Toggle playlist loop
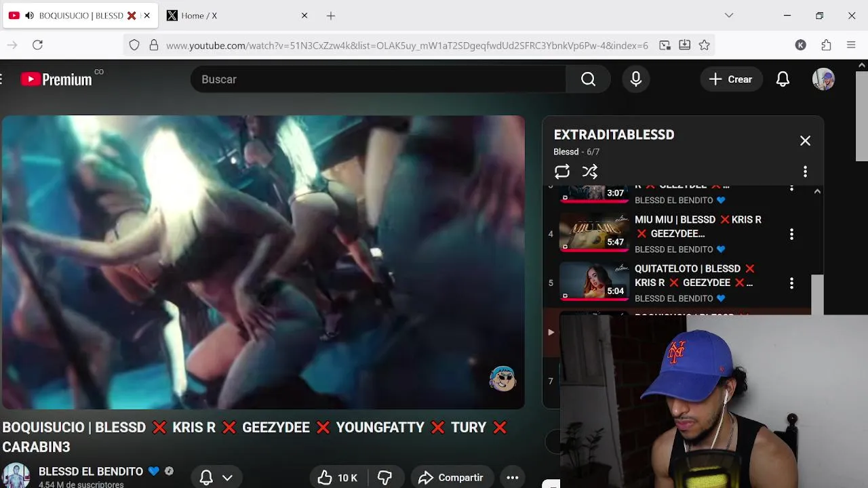868x488 pixels. [562, 171]
